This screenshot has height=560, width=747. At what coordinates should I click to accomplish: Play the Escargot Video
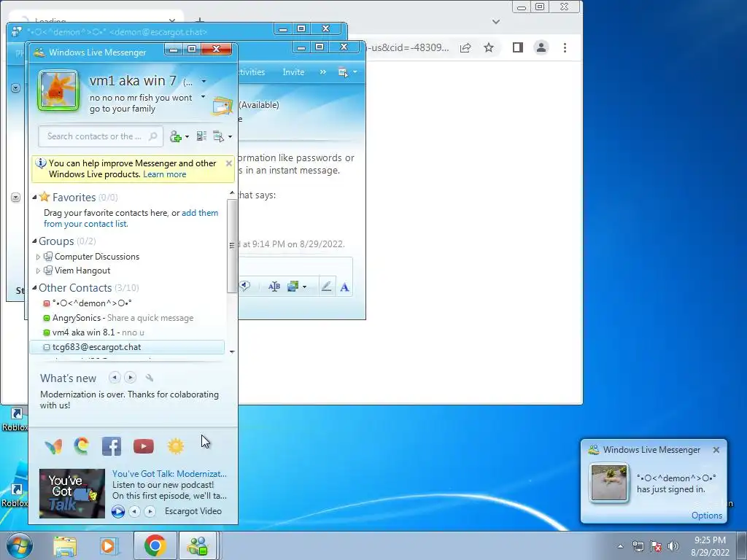pyautogui.click(x=118, y=511)
